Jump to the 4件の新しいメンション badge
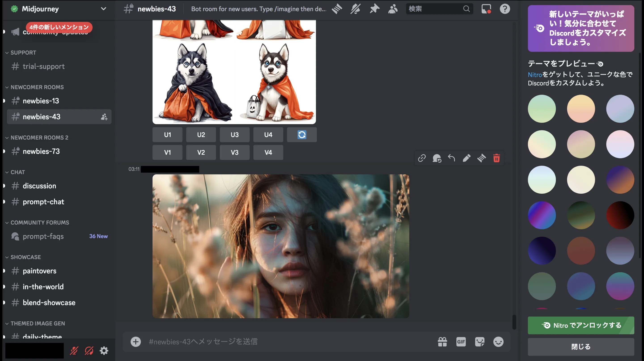The image size is (644, 361). [59, 27]
